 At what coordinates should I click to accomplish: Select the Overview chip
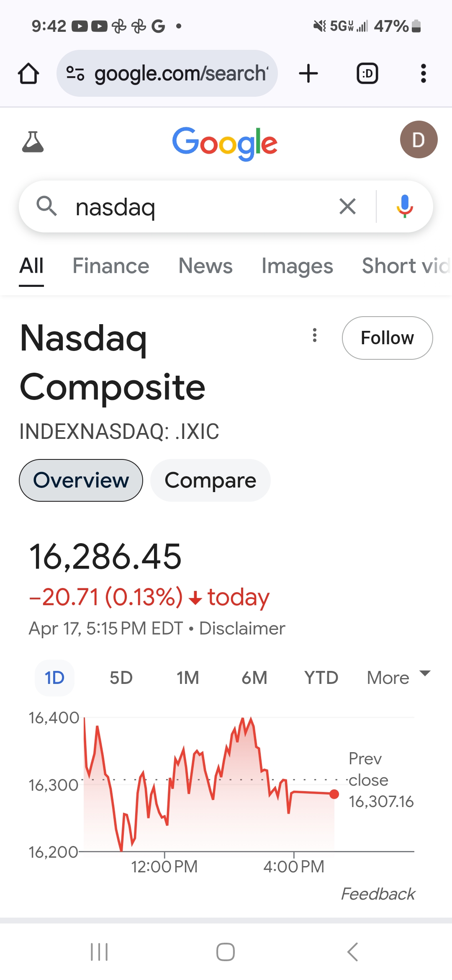point(81,480)
